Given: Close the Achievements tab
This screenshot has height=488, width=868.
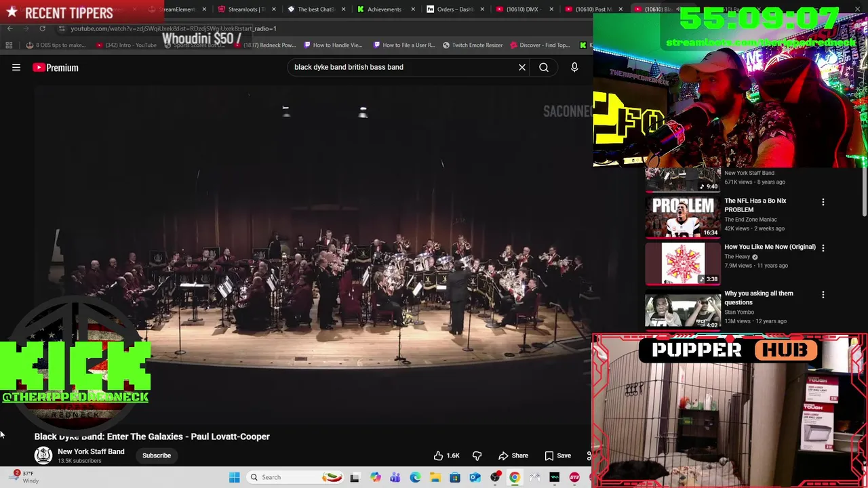Looking at the screenshot, I should tap(413, 9).
